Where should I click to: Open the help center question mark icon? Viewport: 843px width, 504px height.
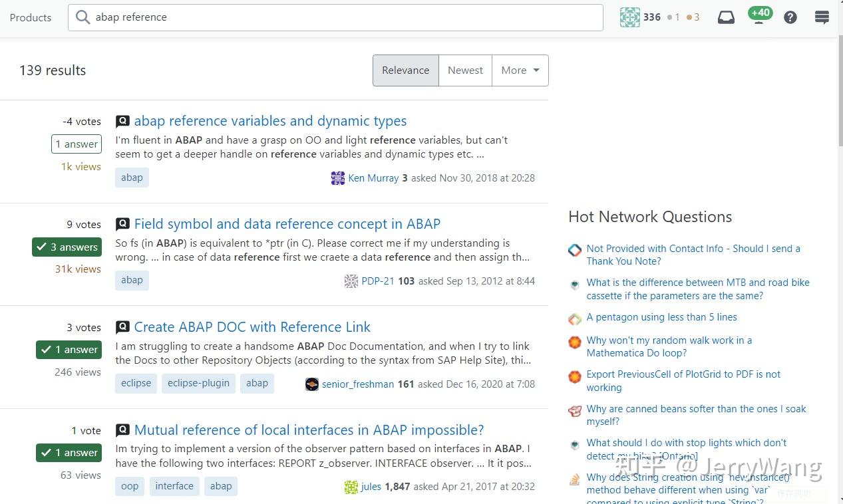[790, 18]
